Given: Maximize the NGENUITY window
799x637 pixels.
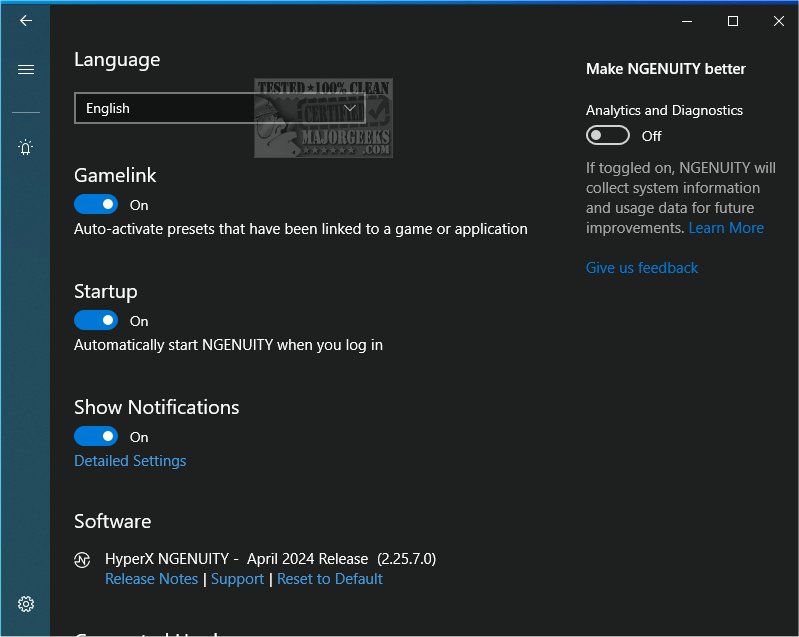Looking at the screenshot, I should (x=733, y=21).
